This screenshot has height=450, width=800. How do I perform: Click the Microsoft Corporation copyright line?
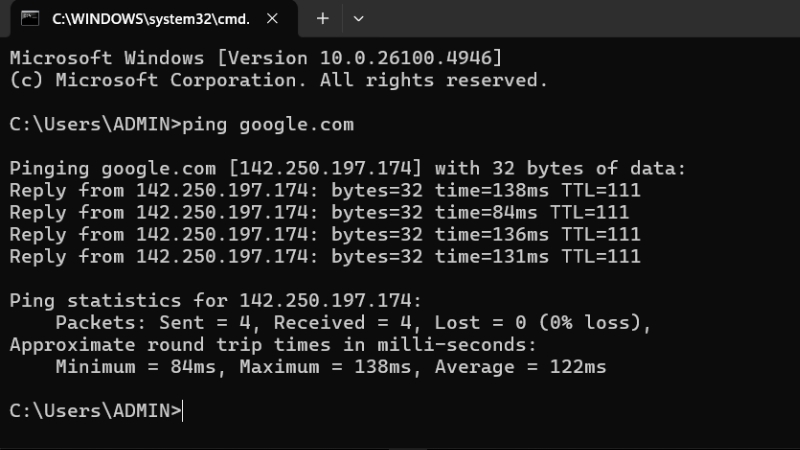pos(279,80)
